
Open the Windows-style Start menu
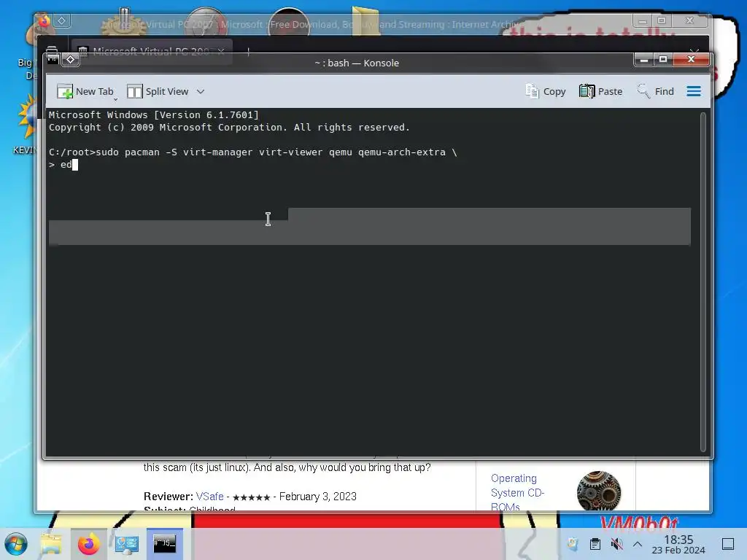16,544
